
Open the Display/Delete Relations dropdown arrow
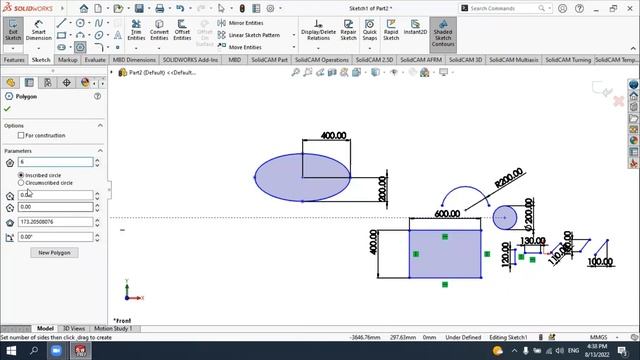[318, 48]
